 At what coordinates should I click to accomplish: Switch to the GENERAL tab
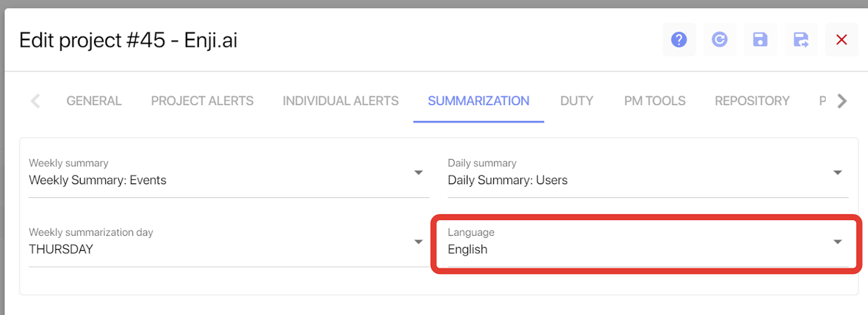point(94,101)
